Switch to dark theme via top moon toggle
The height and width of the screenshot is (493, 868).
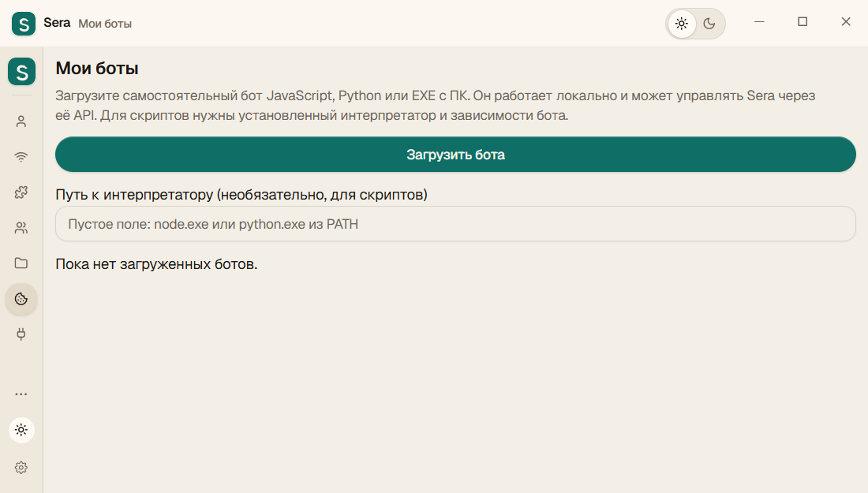pos(709,24)
